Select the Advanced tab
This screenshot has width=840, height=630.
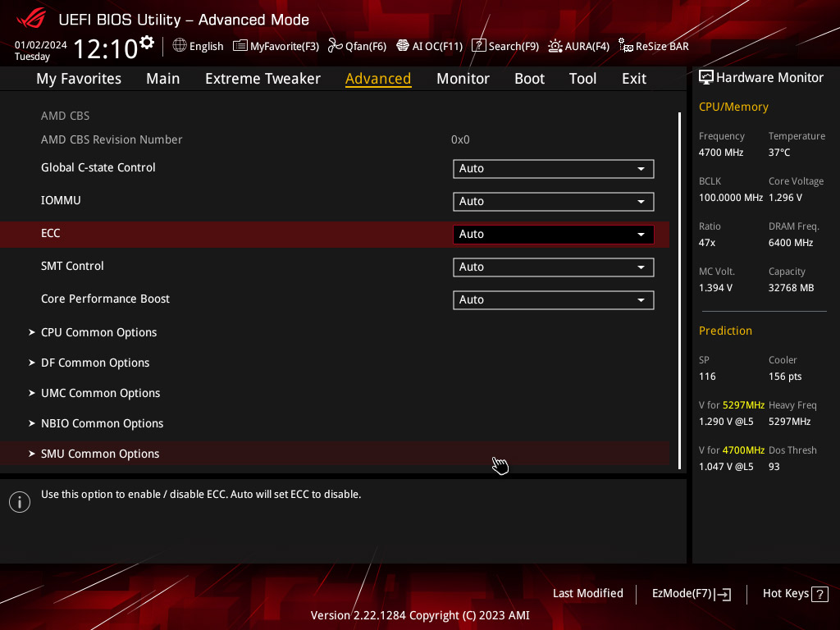tap(378, 79)
